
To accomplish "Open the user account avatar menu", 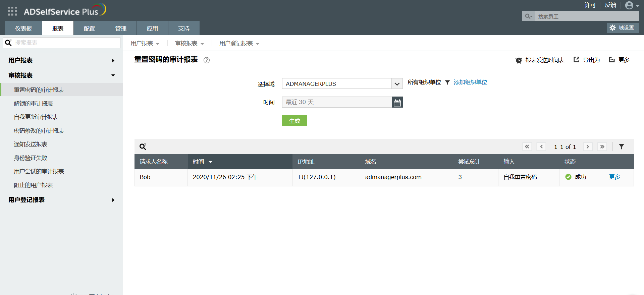I will coord(632,5).
